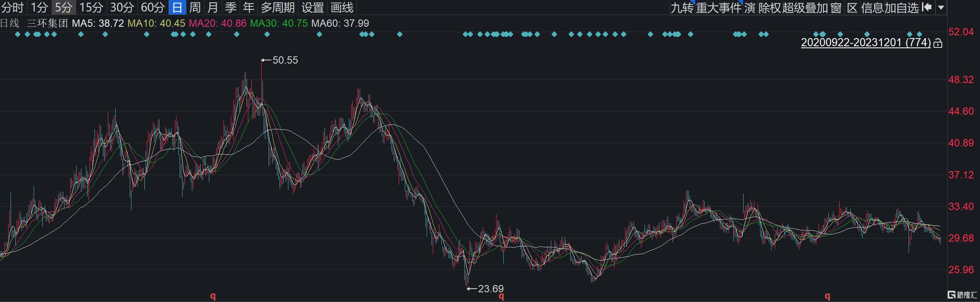Click the 23.69 lowest price annotation

pyautogui.click(x=491, y=289)
